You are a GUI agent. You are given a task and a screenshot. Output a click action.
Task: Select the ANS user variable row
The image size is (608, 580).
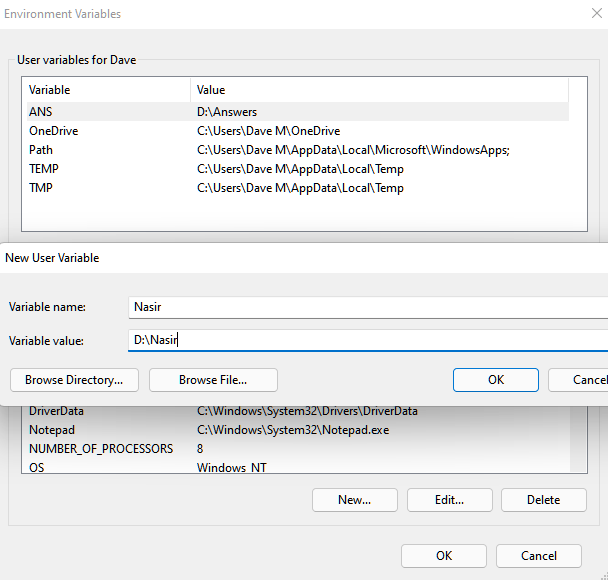(x=298, y=112)
